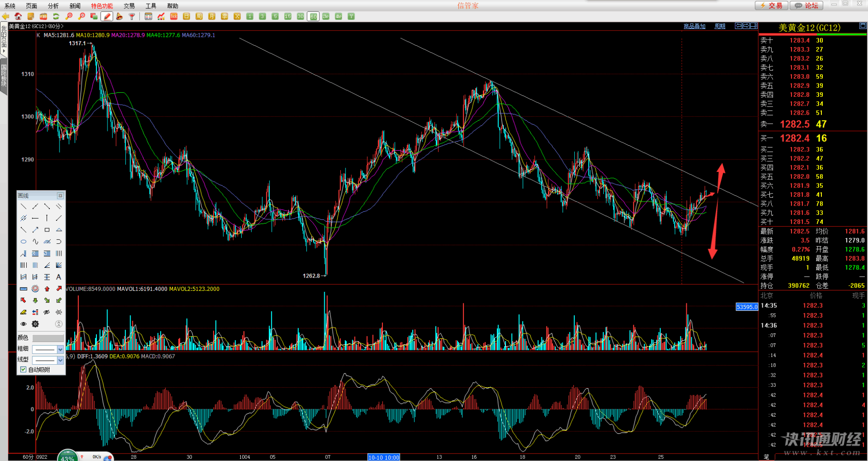This screenshot has height=461, width=868.
Task: Click the 商品叠加 link
Action: tap(694, 26)
